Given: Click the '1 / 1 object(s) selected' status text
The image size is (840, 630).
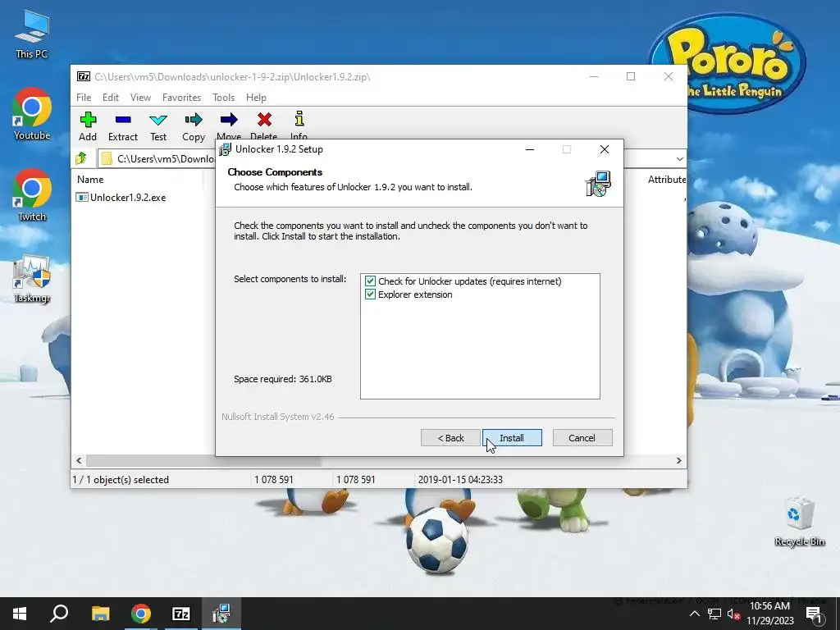Looking at the screenshot, I should pos(121,479).
